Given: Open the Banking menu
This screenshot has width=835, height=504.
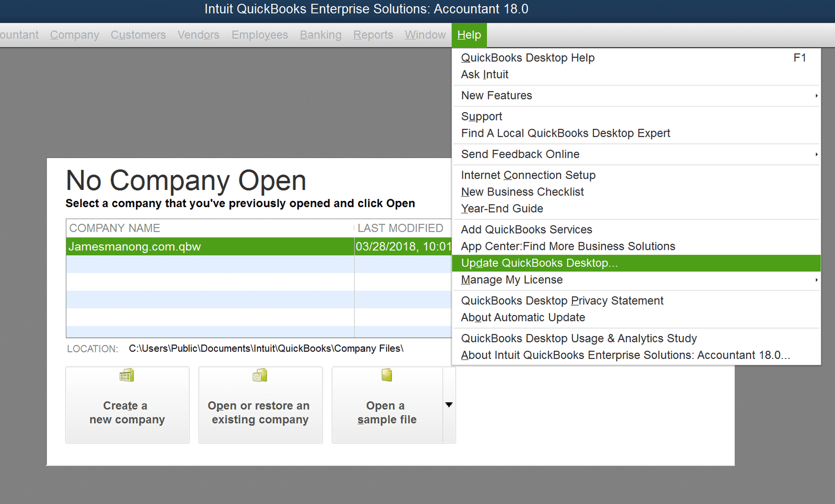Looking at the screenshot, I should coord(320,35).
